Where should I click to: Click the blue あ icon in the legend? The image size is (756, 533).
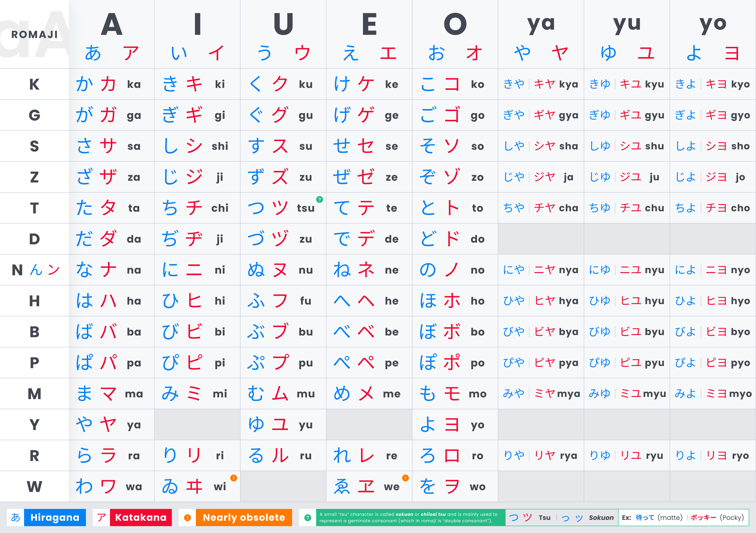[x=15, y=518]
